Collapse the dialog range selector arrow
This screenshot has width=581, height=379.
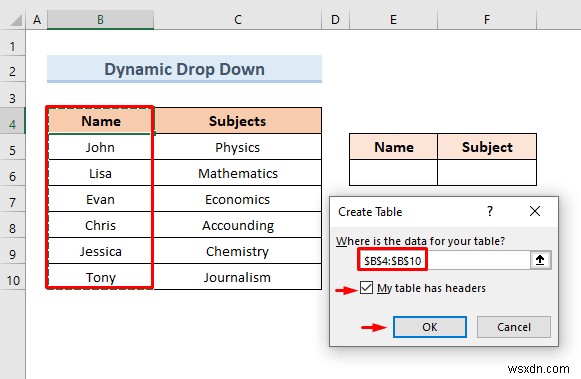click(x=540, y=260)
